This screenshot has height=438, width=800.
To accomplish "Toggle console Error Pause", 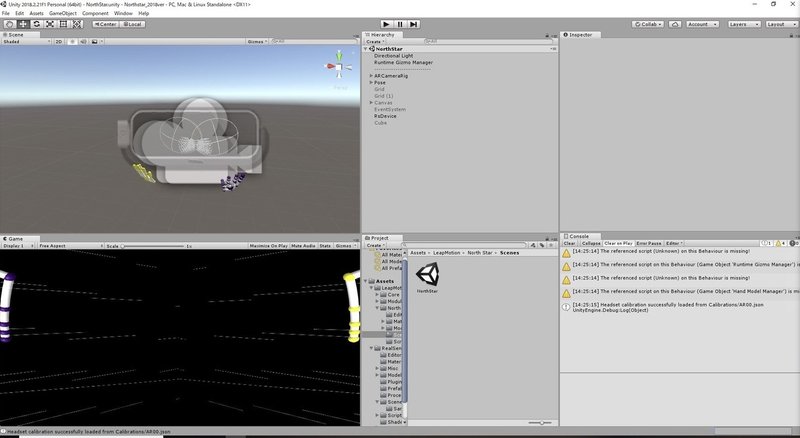I will click(x=649, y=244).
